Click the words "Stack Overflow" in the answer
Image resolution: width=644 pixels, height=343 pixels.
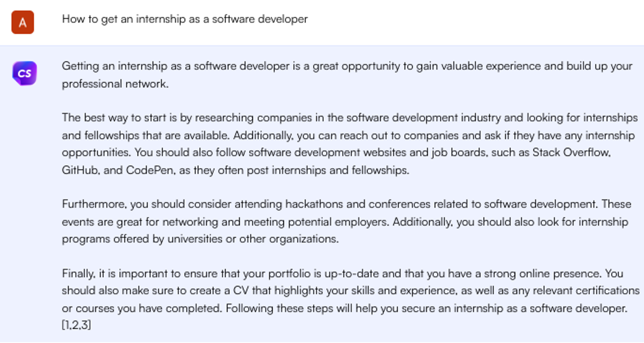tap(571, 152)
